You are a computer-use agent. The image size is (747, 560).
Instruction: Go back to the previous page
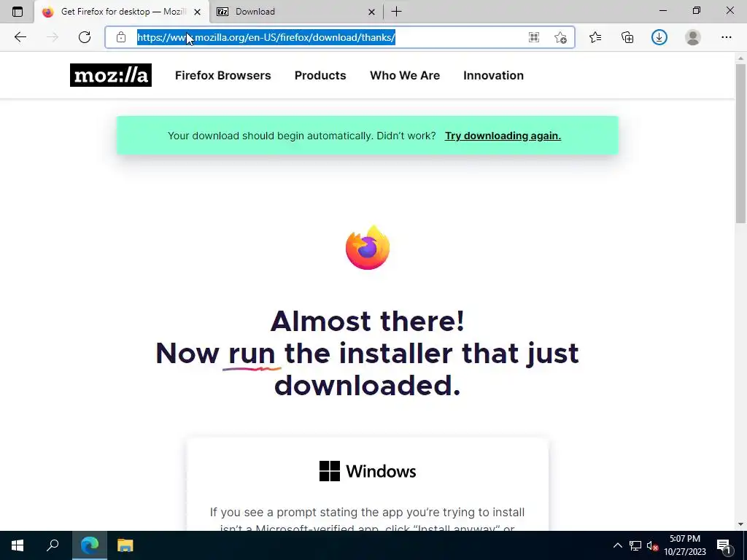(x=20, y=37)
